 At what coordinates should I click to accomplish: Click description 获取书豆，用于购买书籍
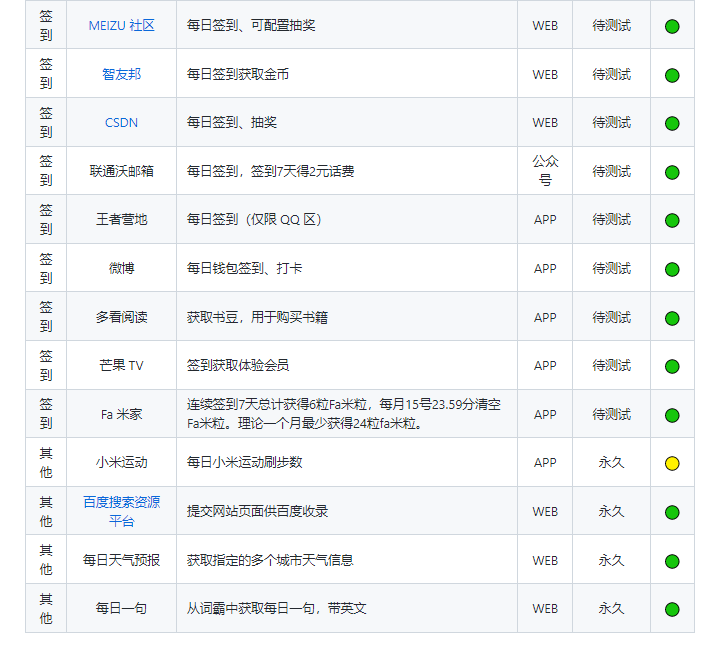pos(257,317)
